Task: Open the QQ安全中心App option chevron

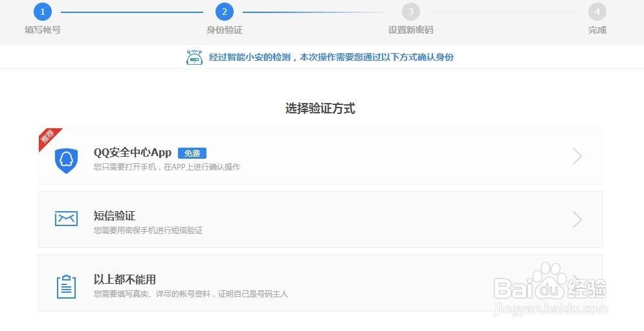Action: tap(577, 156)
